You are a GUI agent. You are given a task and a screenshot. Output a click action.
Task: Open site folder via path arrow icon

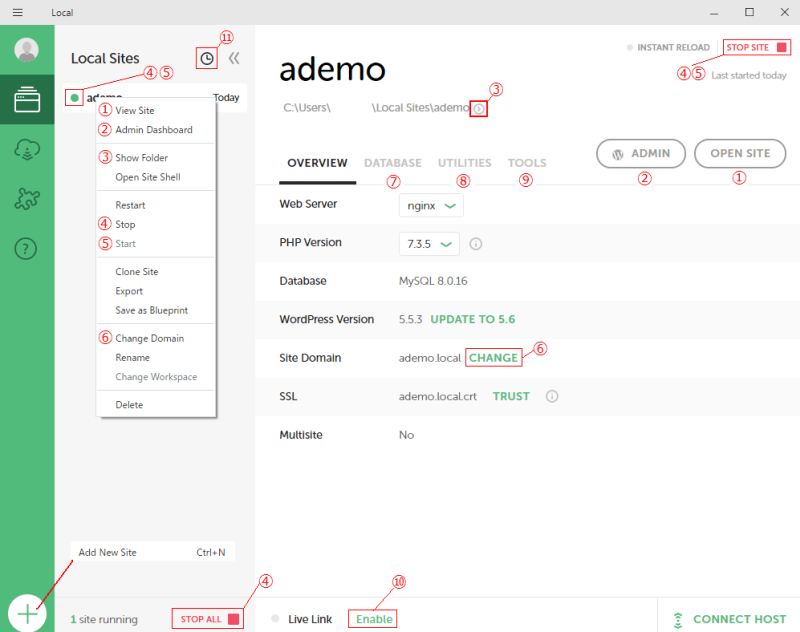479,109
